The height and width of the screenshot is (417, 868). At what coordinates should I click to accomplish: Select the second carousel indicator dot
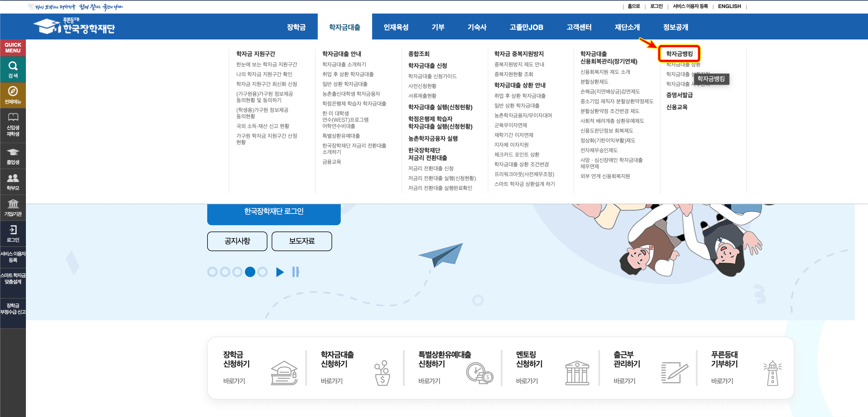point(225,272)
